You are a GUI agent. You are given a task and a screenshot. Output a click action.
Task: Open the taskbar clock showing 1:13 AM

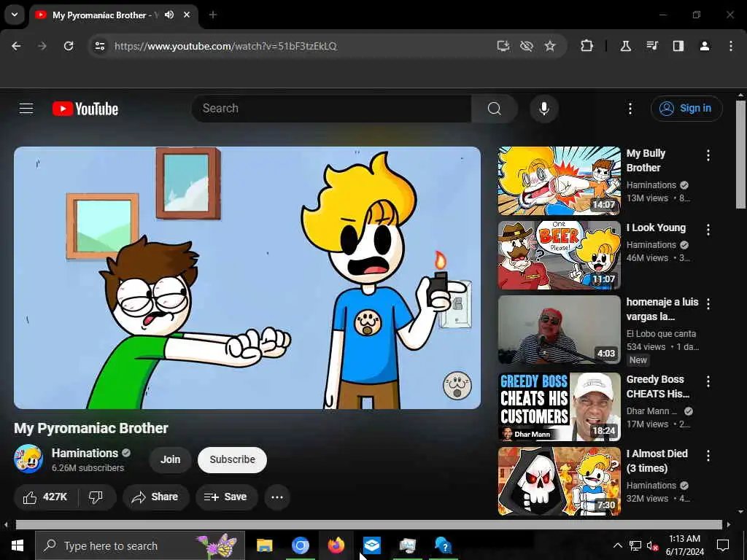(x=684, y=545)
